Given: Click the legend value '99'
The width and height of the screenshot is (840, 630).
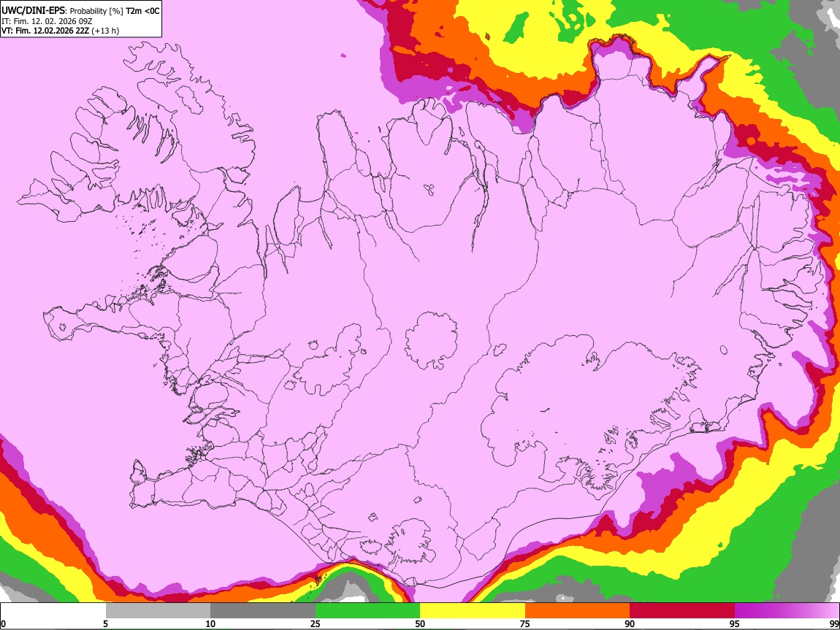Looking at the screenshot, I should tap(833, 623).
